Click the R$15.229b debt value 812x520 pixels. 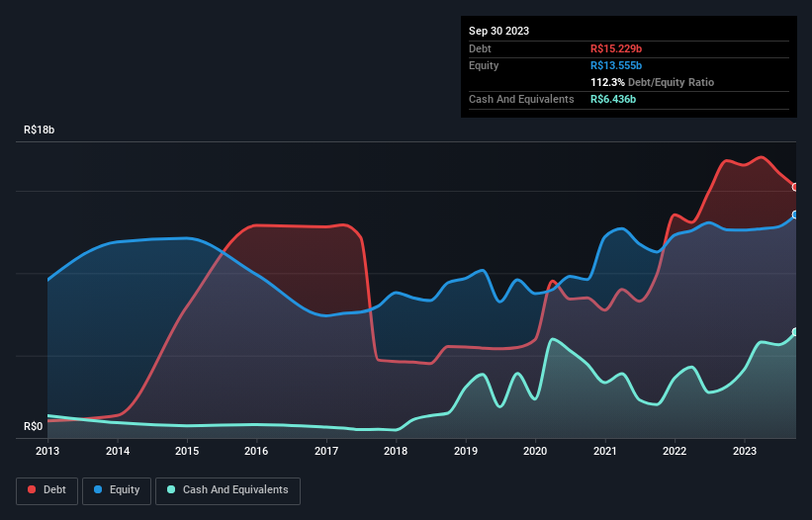pyautogui.click(x=616, y=48)
